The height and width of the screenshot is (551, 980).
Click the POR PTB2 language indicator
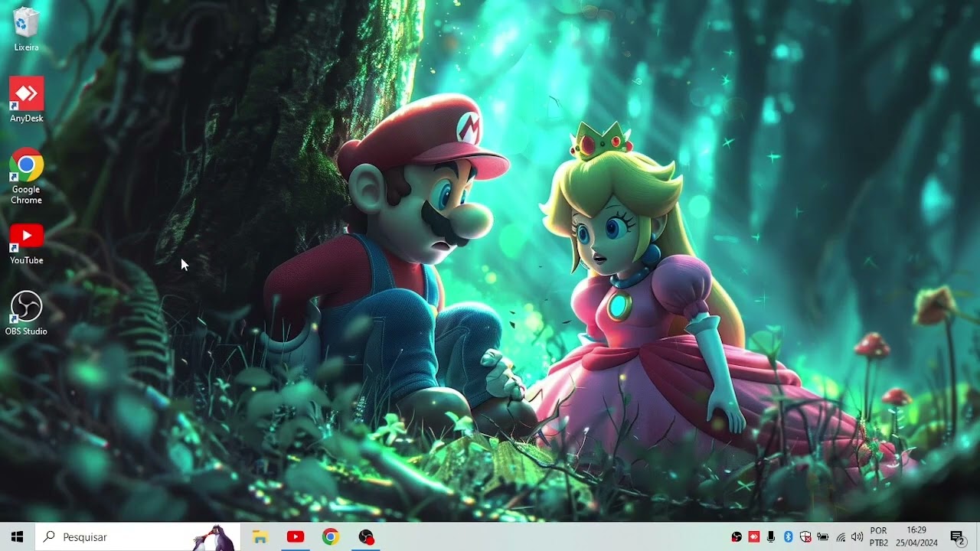[x=879, y=537]
